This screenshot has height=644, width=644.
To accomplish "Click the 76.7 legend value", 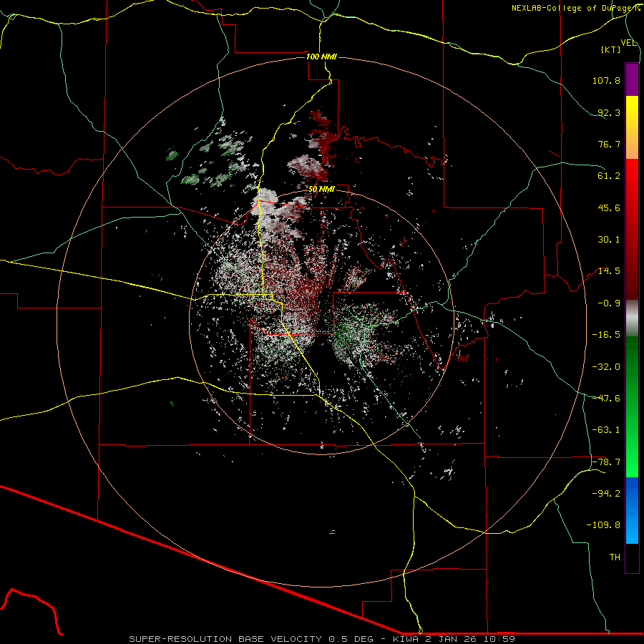I will pos(609,144).
